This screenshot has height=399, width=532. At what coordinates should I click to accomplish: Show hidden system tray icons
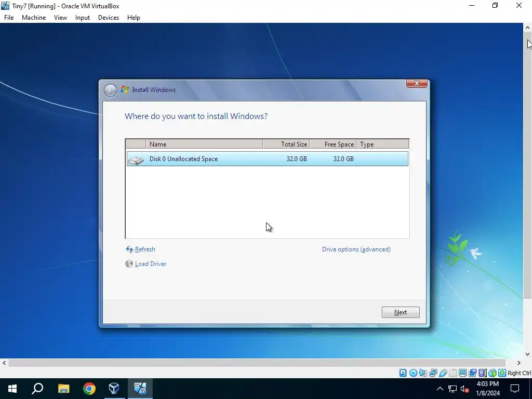[440, 389]
